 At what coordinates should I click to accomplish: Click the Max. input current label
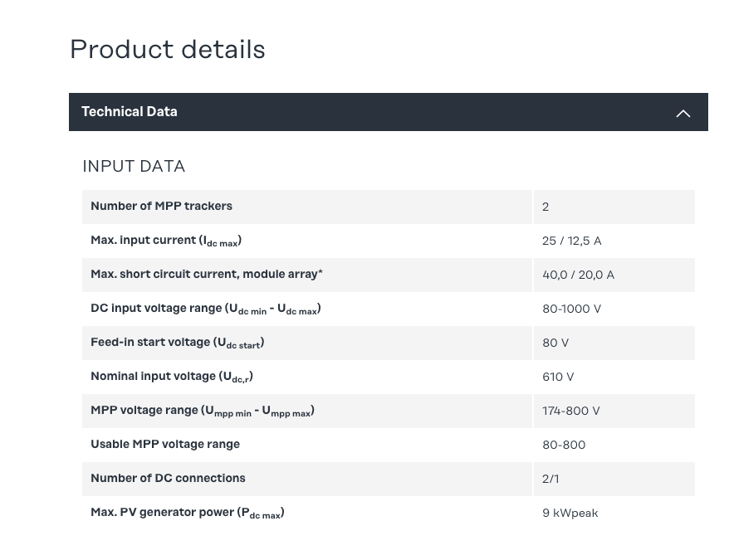click(x=166, y=241)
